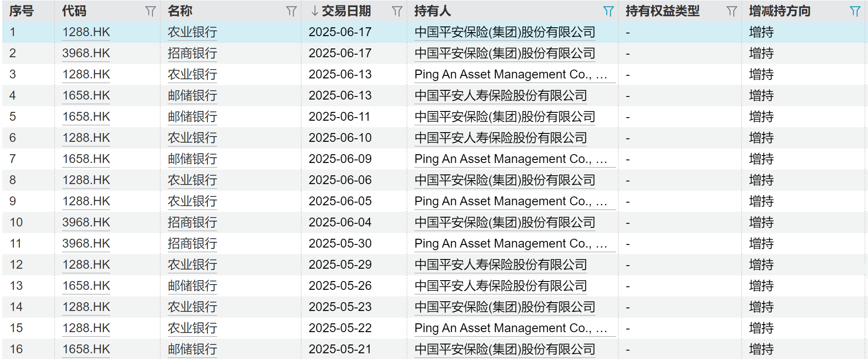This screenshot has height=359, width=868.
Task: Open 3968.HK code link in row 11
Action: pyautogui.click(x=86, y=244)
